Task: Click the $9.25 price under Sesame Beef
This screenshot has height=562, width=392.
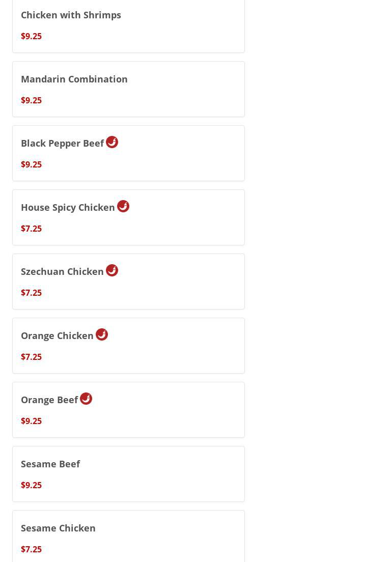Action: (x=31, y=485)
